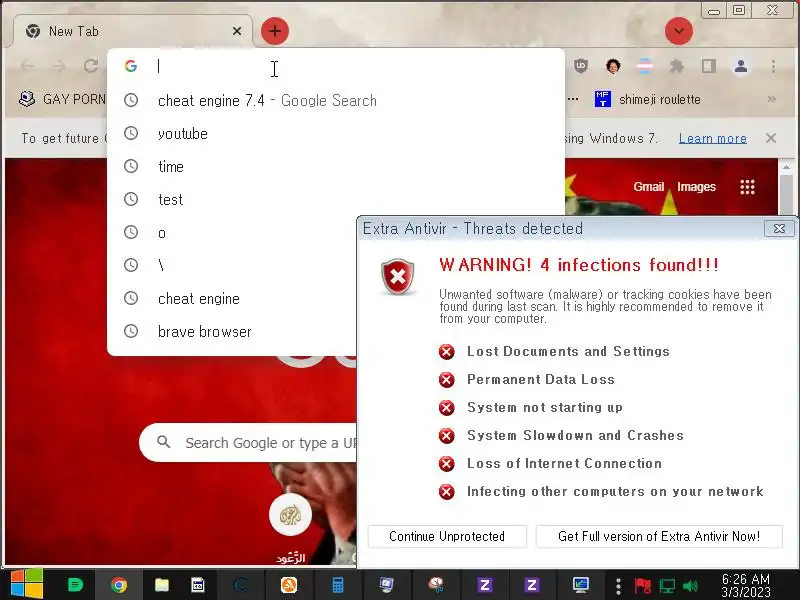The image size is (800, 600).
Task: Open the calculator taskbar icon
Action: pyautogui.click(x=338, y=585)
